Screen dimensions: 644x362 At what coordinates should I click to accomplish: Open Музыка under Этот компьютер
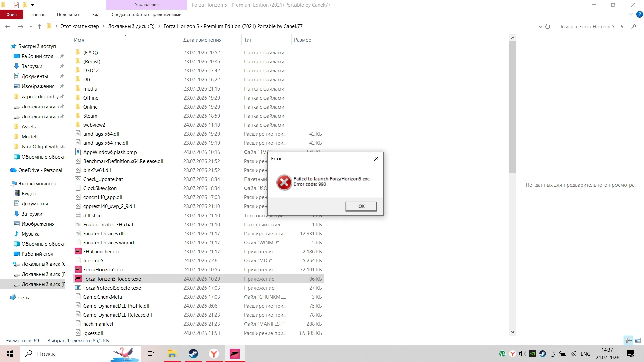coord(31,234)
